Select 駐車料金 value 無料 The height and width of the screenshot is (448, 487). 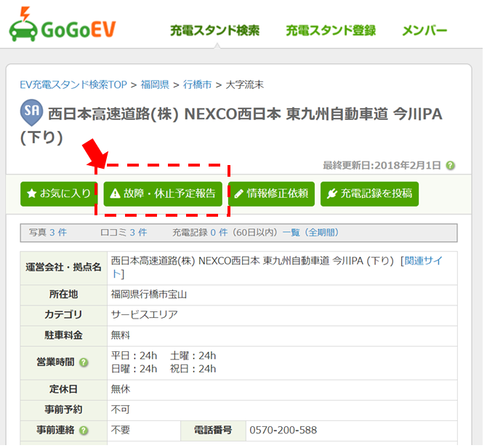(121, 335)
